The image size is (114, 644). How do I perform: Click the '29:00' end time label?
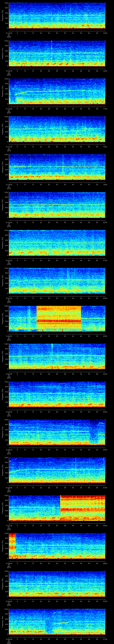click(x=105, y=563)
